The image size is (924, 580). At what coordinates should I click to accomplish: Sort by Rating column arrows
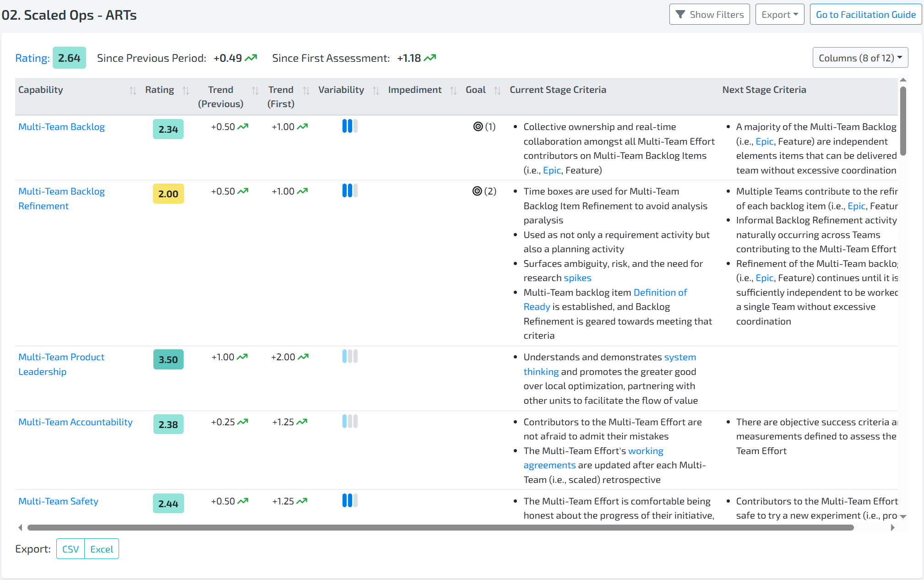point(186,91)
